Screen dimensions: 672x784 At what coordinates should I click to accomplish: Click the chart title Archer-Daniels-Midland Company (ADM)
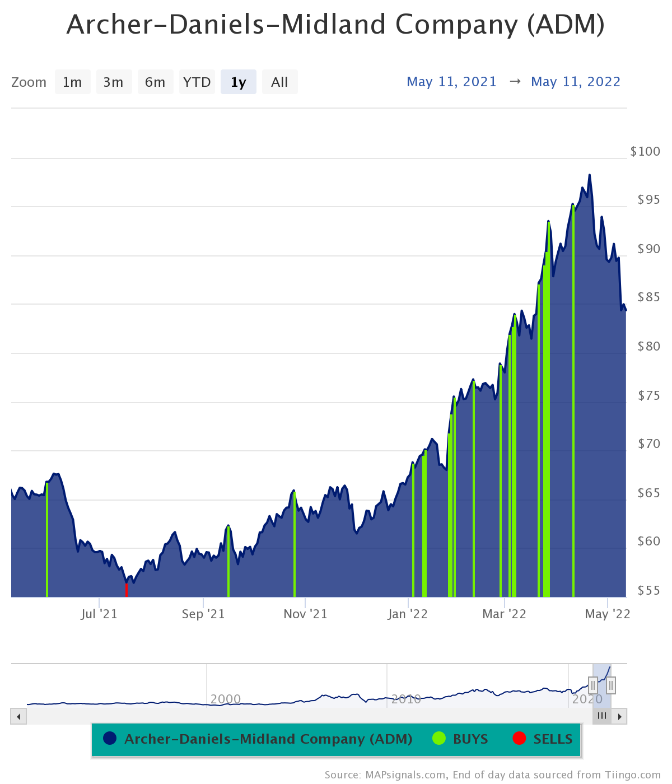[335, 25]
